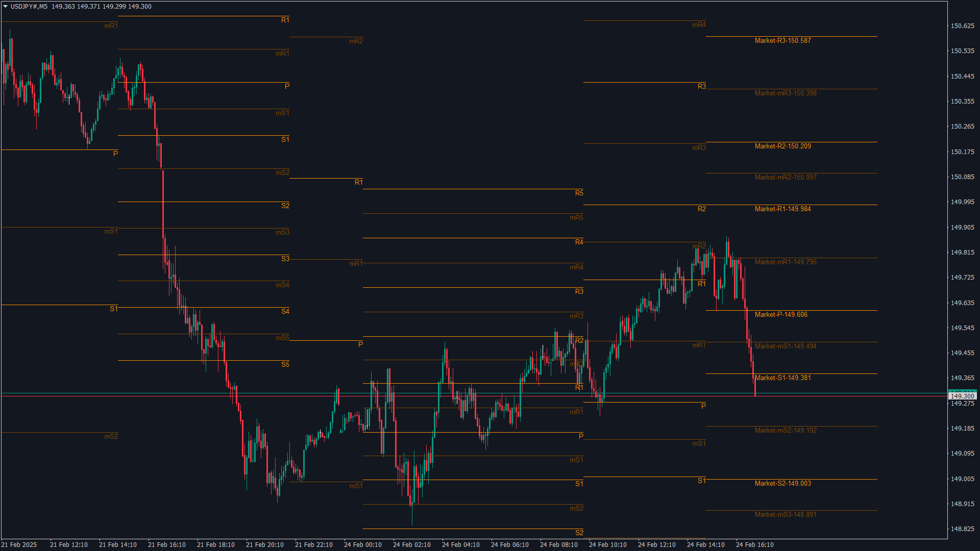This screenshot has width=980, height=551.
Task: Click 148.825 on the price scale
Action: 962,529
